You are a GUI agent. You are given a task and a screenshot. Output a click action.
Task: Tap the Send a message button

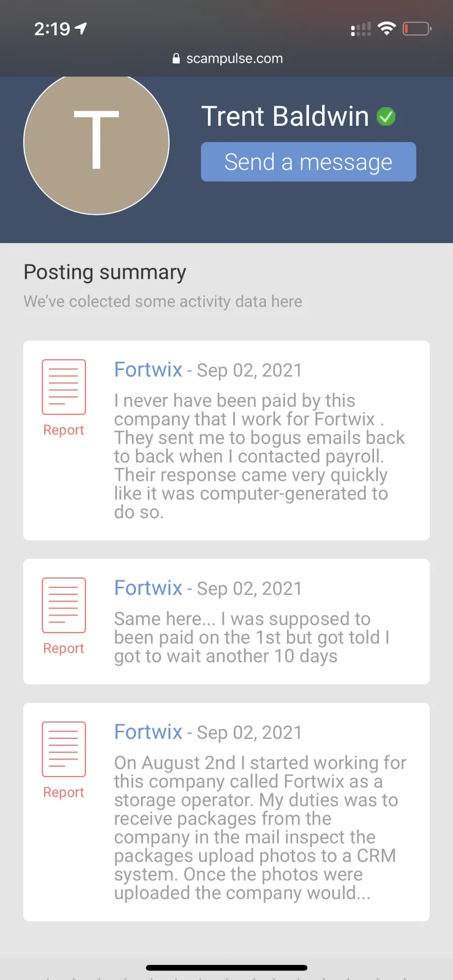coord(308,162)
